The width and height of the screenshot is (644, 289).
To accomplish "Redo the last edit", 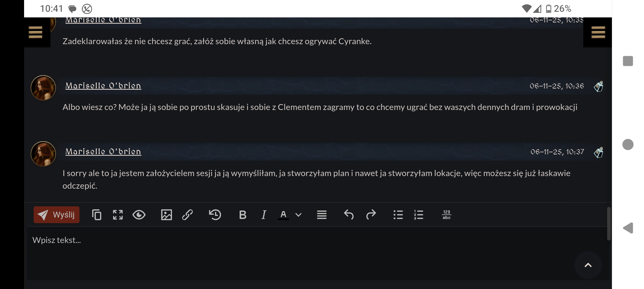I will 371,215.
